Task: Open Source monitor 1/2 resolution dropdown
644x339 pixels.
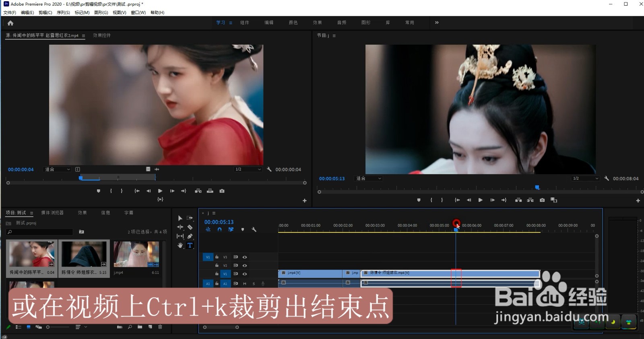Action: pyautogui.click(x=248, y=169)
